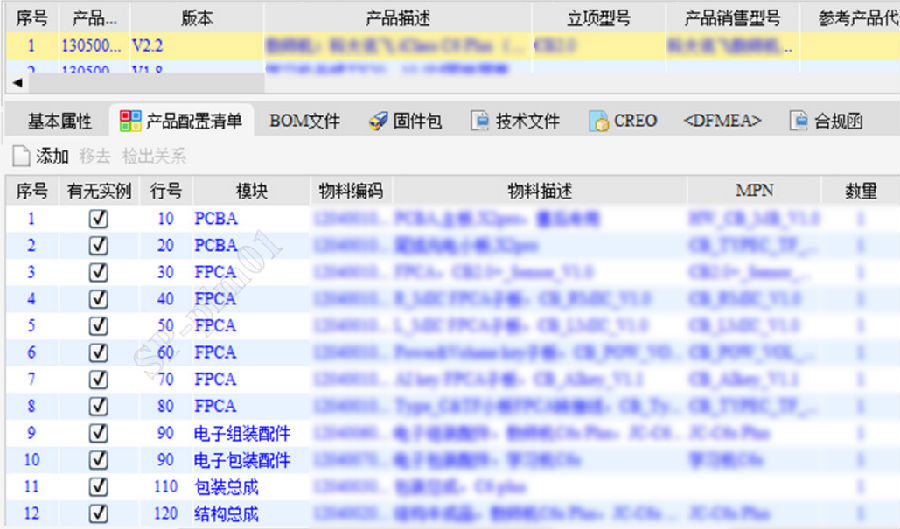
Task: Sort by the 物料编码 column header
Action: point(350,190)
